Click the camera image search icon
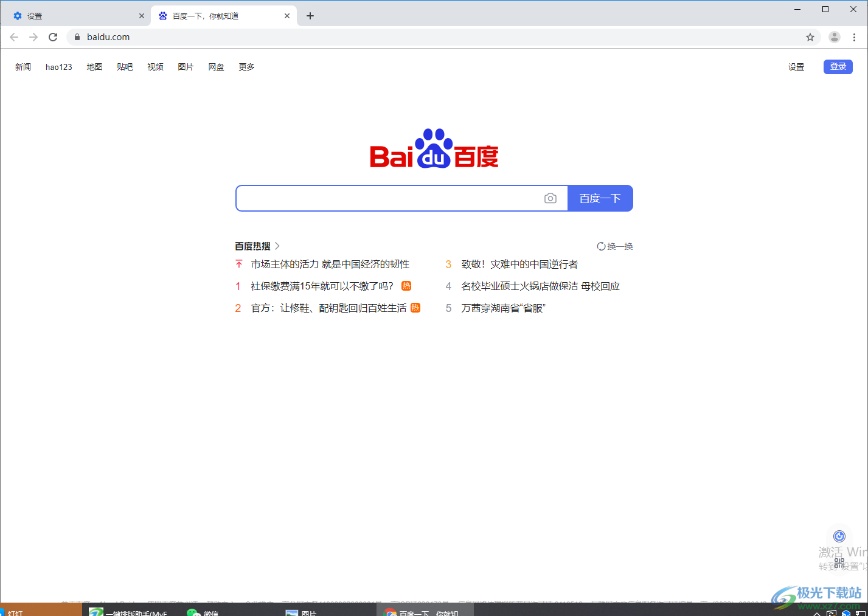Viewport: 868px width, 616px height. 550,198
